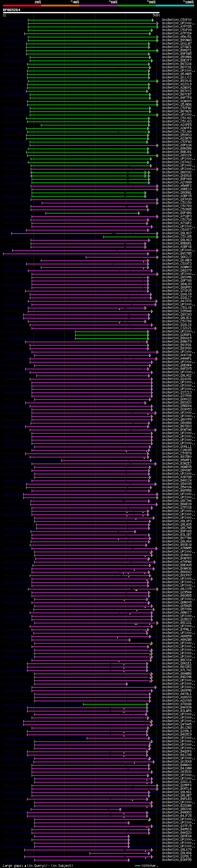Open the UniRef100_B9EYF7 entry
The width and height of the screenshot is (197, 868).
pyautogui.click(x=177, y=61)
